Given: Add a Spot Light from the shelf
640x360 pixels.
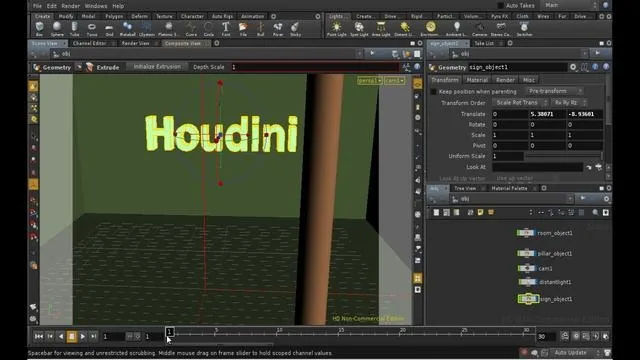Looking at the screenshot, I should [359, 29].
